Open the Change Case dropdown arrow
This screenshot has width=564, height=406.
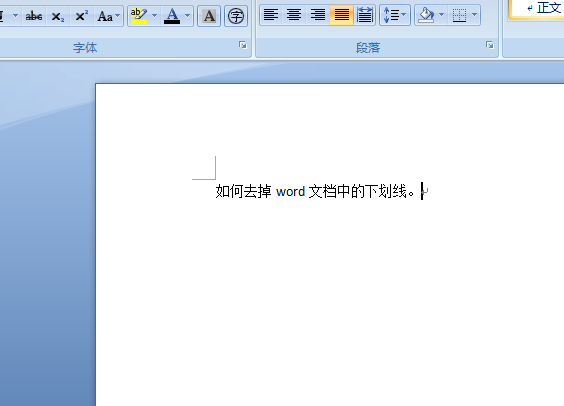[x=118, y=16]
